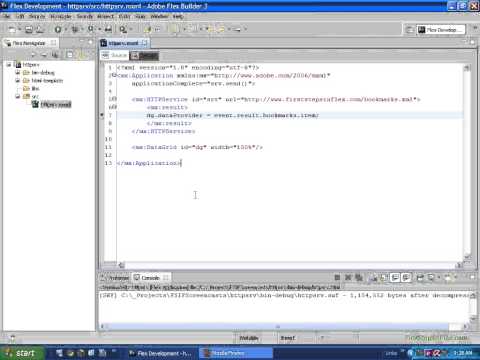Click the Search toolbar icon
The width and height of the screenshot is (480, 360).
coord(123,30)
